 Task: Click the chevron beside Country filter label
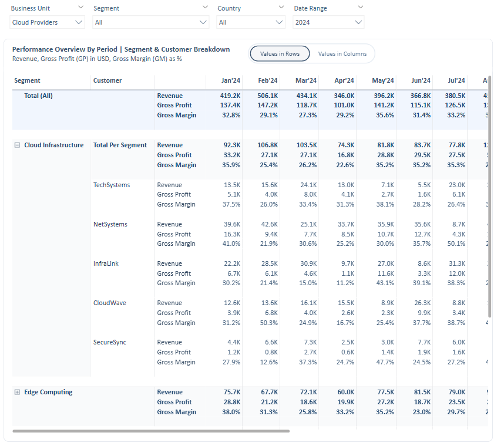coord(281,7)
